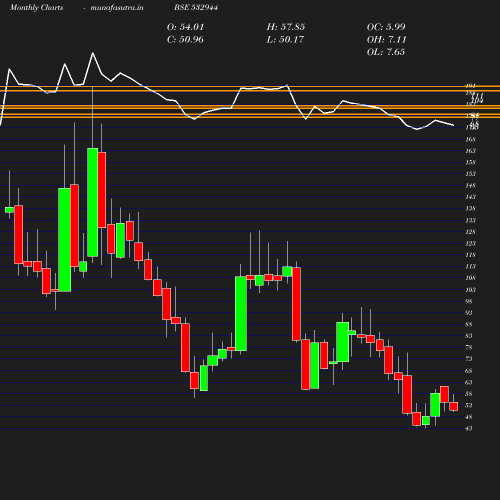Click the "OL: 7.65" reading
Screen dimensions: 500x500
pyautogui.click(x=386, y=52)
